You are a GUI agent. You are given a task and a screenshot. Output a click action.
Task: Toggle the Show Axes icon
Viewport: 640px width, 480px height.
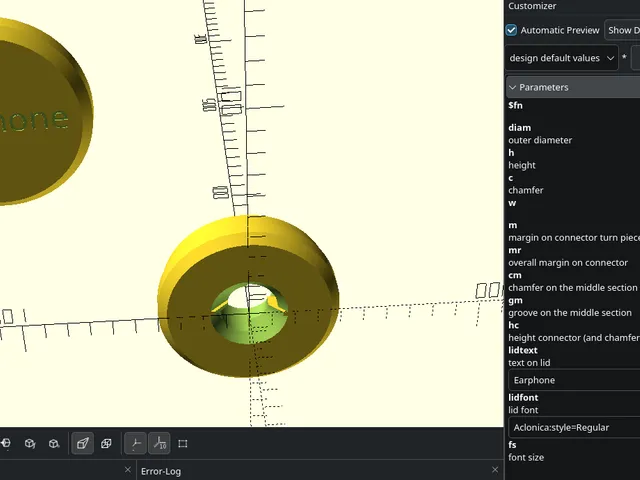136,443
